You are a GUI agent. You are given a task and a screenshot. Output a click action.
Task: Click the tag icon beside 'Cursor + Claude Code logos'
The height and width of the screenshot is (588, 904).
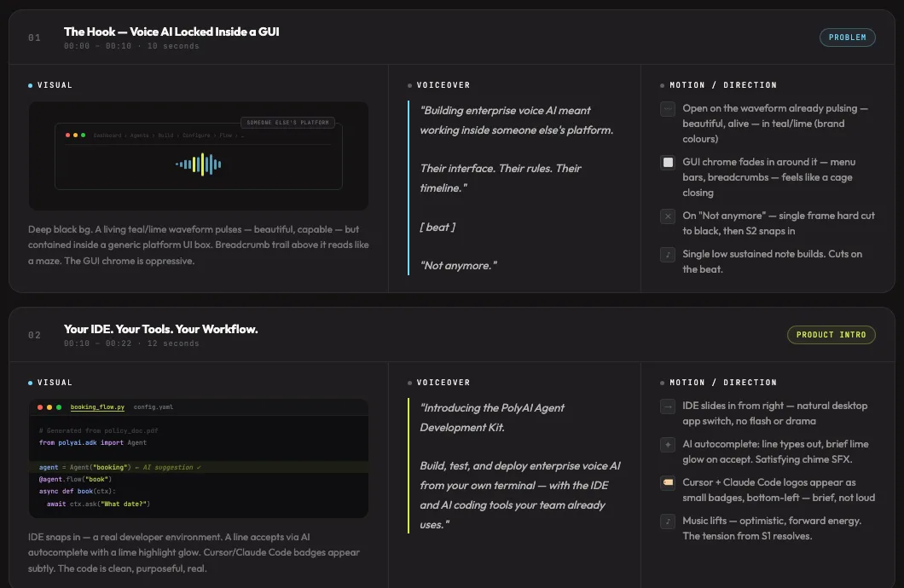point(668,482)
